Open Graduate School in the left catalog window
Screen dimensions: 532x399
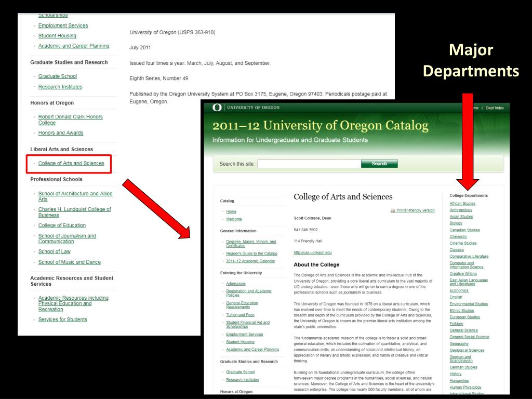(x=58, y=76)
